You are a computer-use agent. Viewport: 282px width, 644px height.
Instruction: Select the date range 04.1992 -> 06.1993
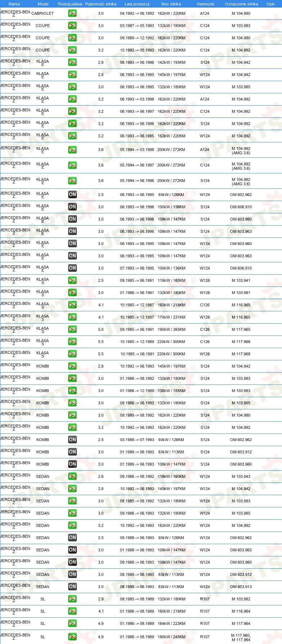coord(137,13)
